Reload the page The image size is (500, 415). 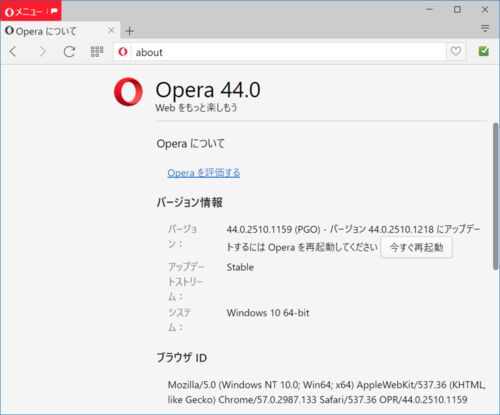coord(69,52)
